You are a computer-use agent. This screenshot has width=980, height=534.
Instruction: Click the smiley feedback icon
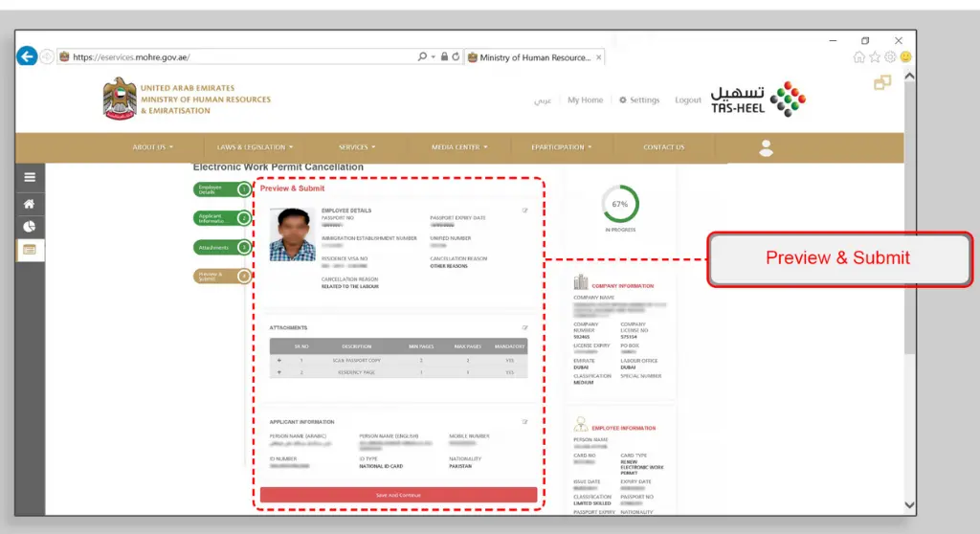[905, 56]
